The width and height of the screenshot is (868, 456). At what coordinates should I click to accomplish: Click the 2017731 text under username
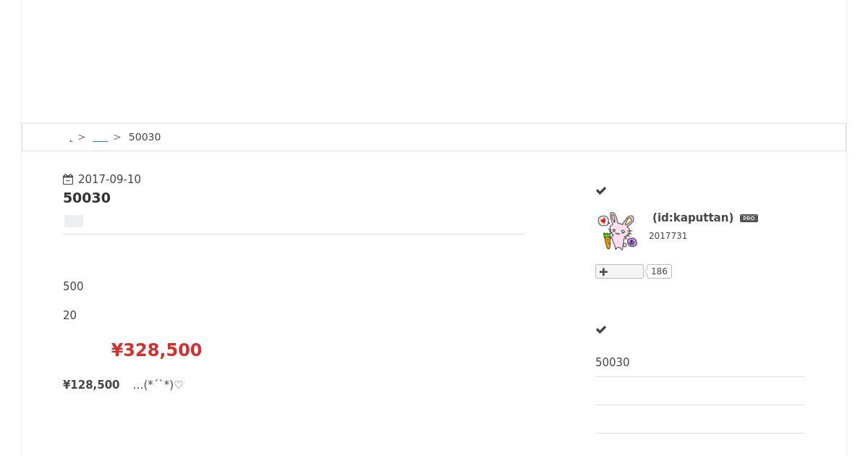click(668, 236)
